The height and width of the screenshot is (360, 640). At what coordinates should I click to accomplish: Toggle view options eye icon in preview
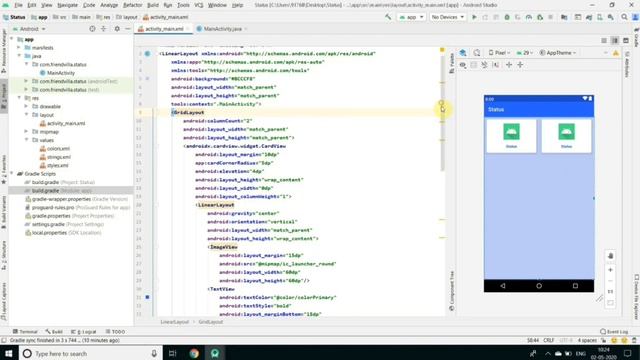click(463, 65)
